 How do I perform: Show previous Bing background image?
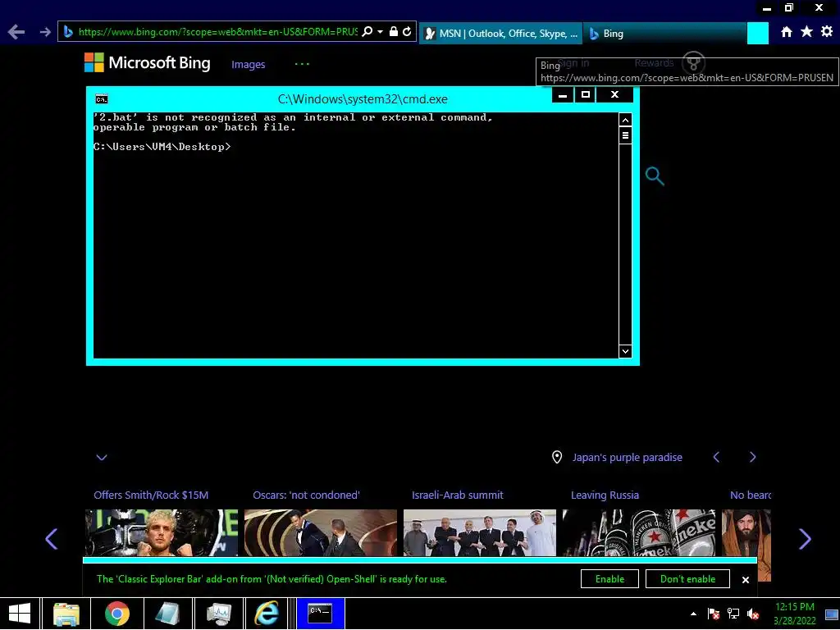click(x=716, y=457)
